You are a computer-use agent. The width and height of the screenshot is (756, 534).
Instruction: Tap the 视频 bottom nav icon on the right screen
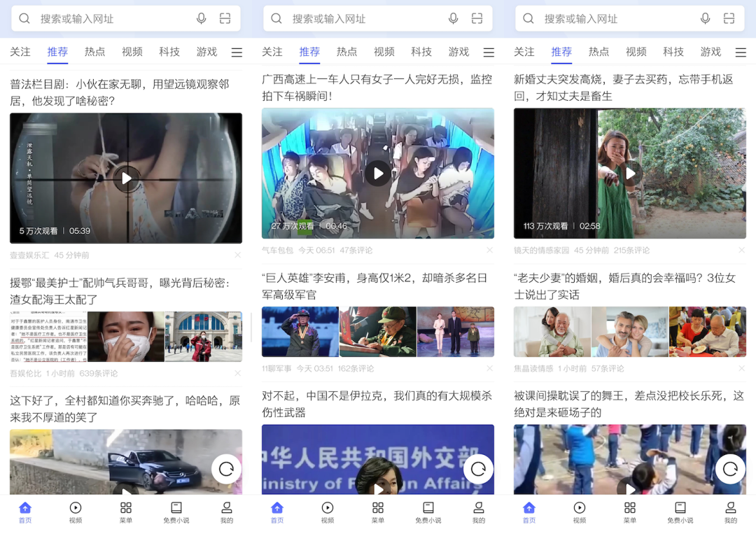point(580,507)
